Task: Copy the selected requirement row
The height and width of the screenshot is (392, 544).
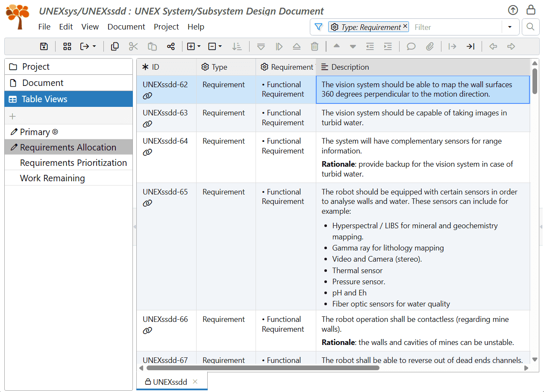Action: (115, 46)
